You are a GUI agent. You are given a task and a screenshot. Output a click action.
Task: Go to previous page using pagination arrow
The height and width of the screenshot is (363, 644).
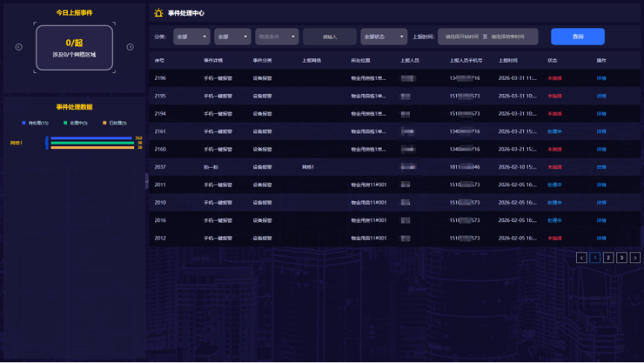click(x=581, y=258)
